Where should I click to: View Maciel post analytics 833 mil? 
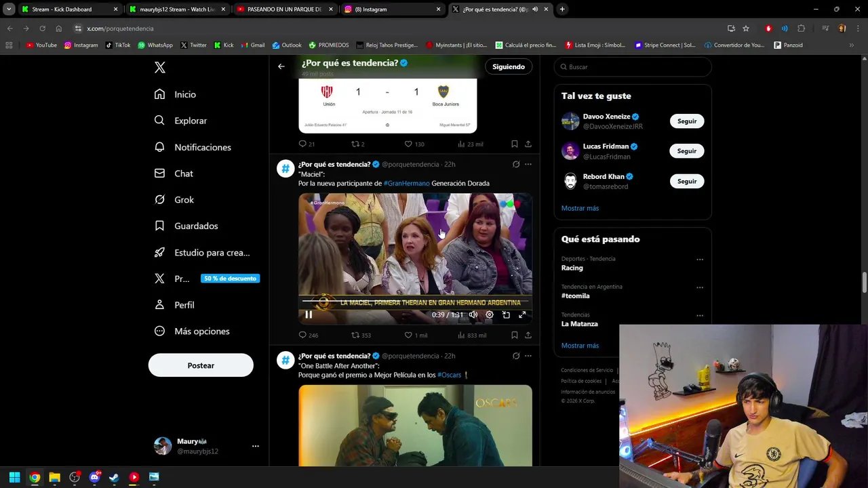click(472, 335)
